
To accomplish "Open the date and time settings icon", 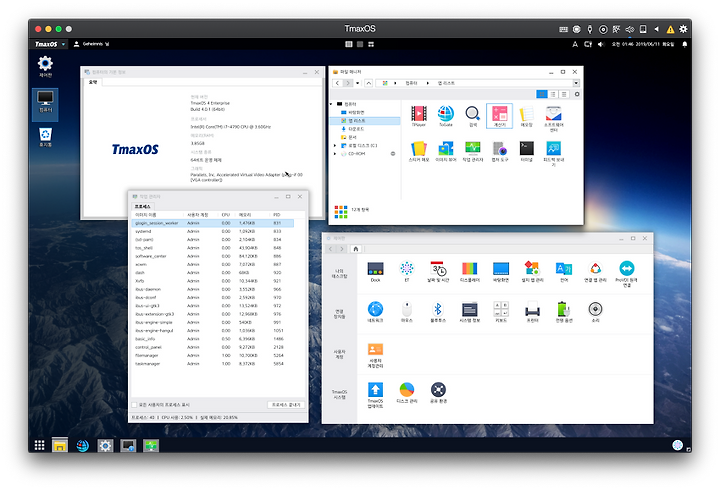I will click(438, 269).
